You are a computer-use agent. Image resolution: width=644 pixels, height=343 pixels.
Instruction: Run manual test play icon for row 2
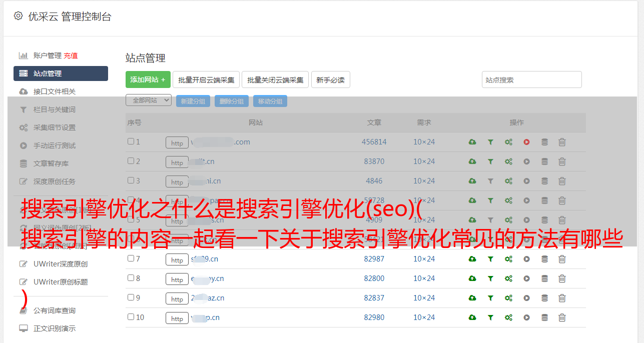point(526,161)
